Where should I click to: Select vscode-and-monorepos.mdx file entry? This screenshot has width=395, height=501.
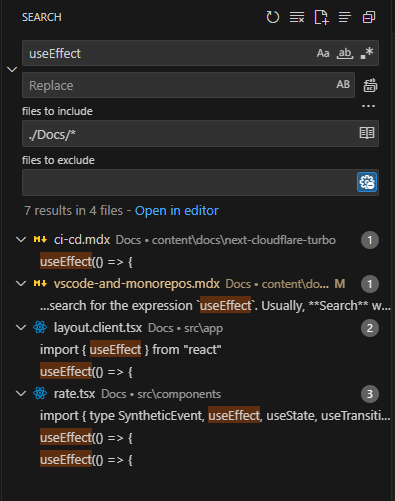click(197, 284)
